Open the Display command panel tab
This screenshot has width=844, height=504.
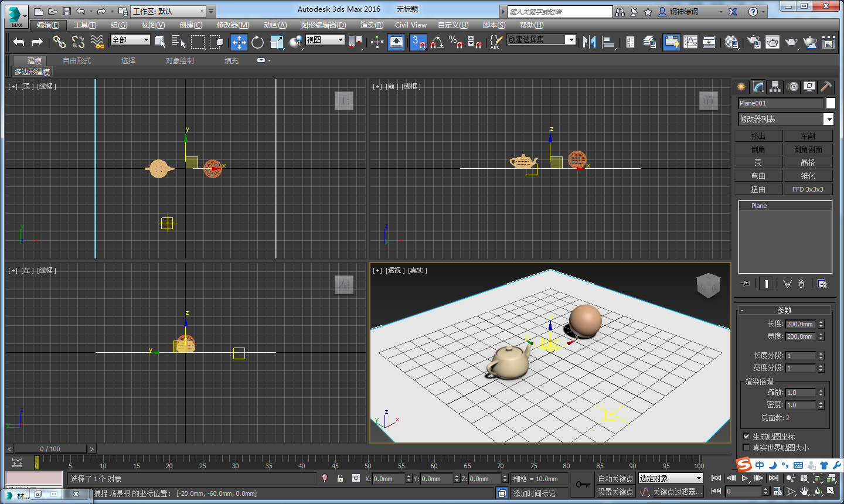pos(809,87)
